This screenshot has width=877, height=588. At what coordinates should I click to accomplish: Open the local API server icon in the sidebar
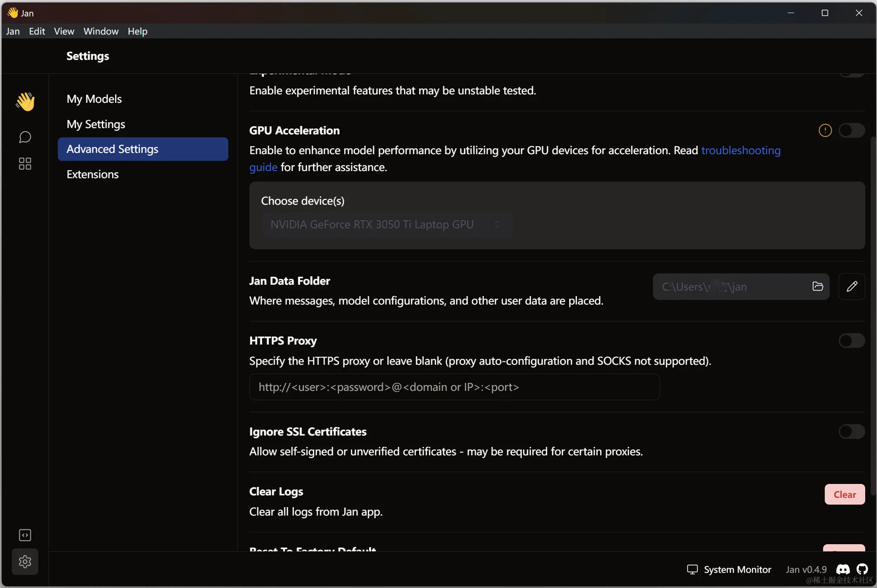point(25,535)
